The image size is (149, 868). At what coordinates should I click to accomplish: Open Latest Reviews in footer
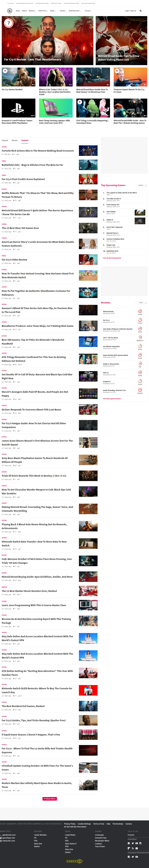40,835
